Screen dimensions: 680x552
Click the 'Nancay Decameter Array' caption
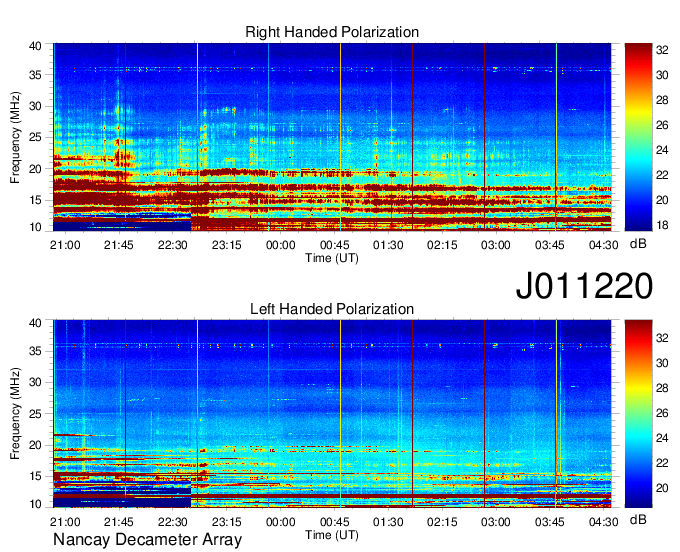(x=147, y=539)
